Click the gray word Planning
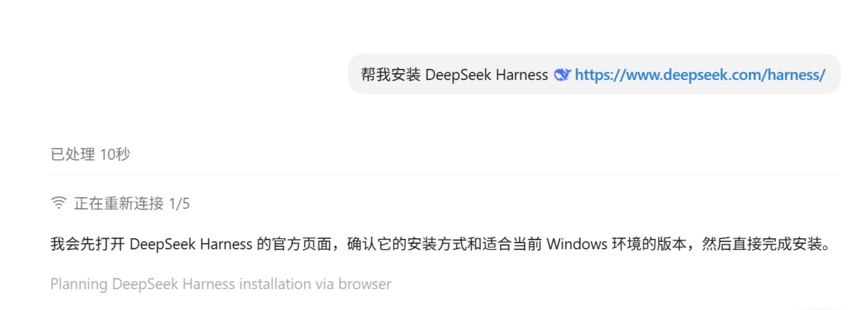The width and height of the screenshot is (868, 310). pos(79,284)
